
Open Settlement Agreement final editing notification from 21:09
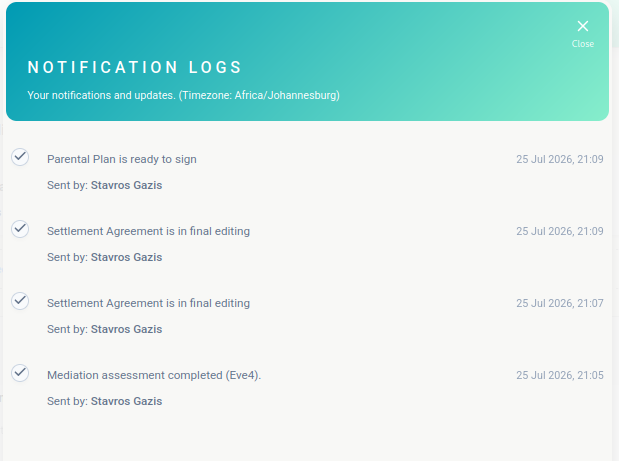click(148, 231)
